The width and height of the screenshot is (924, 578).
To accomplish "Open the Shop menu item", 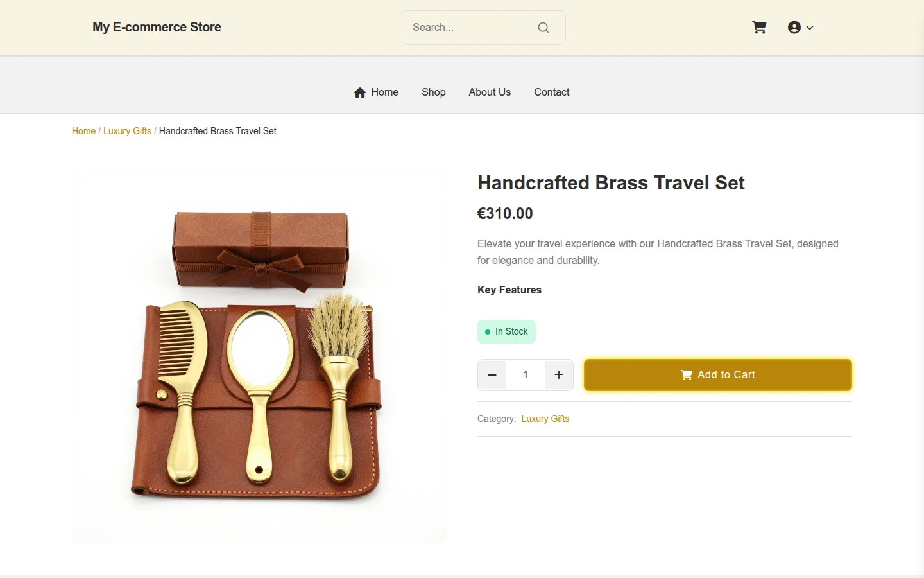I will click(x=434, y=92).
